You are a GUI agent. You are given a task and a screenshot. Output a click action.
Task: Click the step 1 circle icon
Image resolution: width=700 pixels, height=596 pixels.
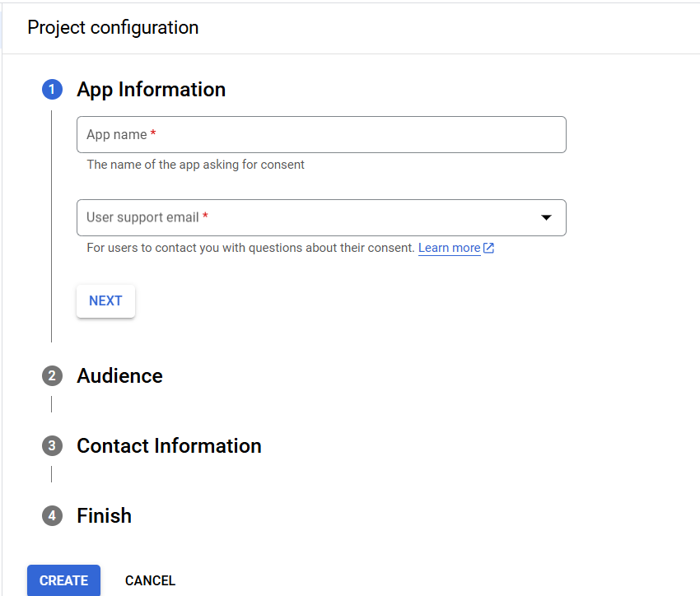coord(52,89)
